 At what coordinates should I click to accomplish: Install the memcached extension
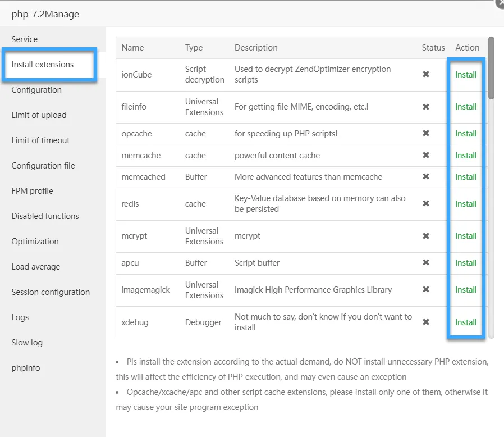click(466, 177)
